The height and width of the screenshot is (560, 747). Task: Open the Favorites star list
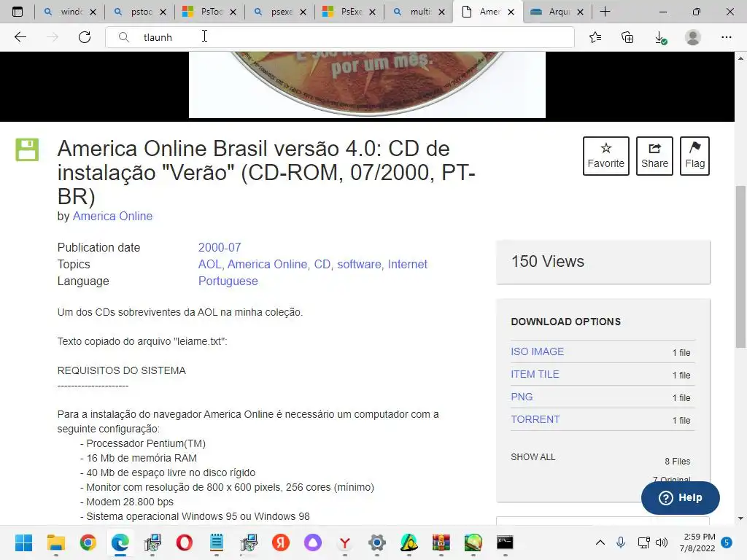[x=595, y=37]
